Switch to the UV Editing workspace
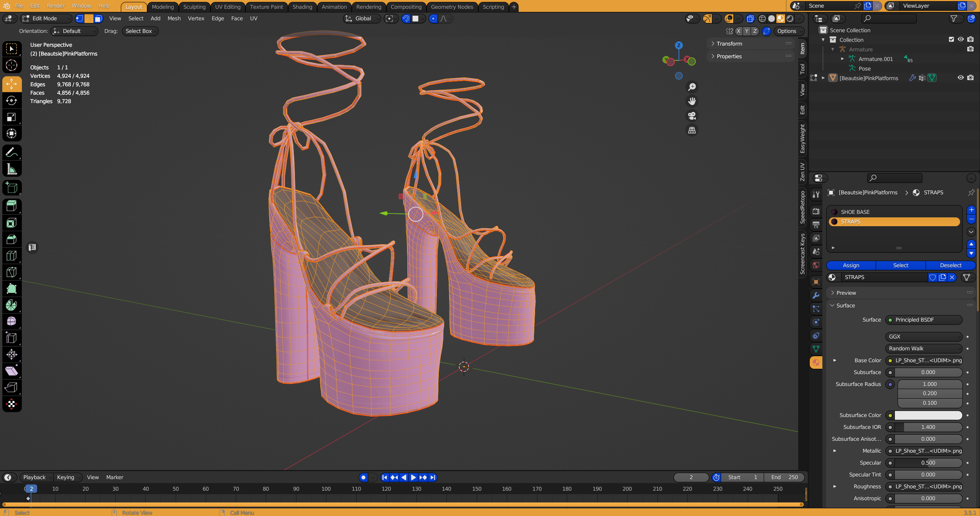Image resolution: width=980 pixels, height=516 pixels. tap(227, 7)
